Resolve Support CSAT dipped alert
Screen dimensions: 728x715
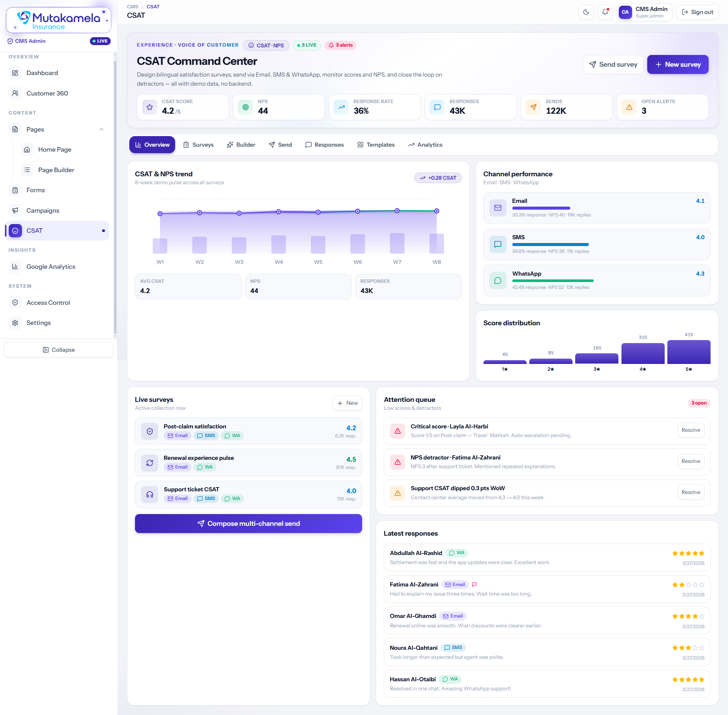click(x=691, y=492)
